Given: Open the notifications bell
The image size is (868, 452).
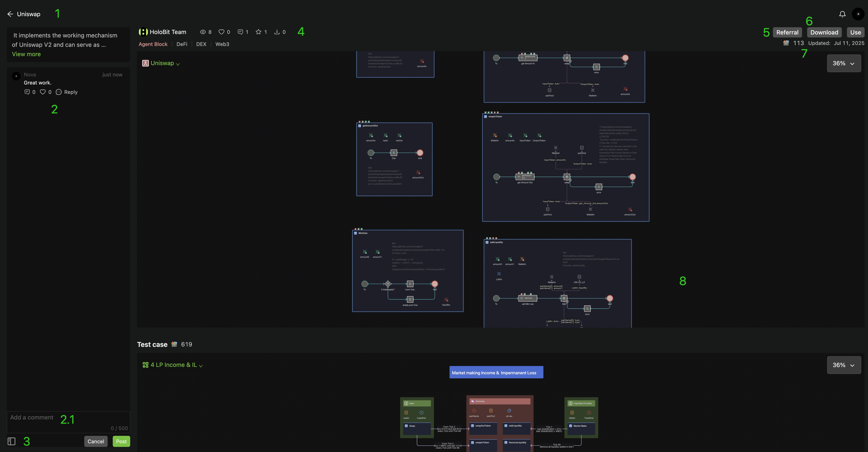Looking at the screenshot, I should [x=842, y=14].
